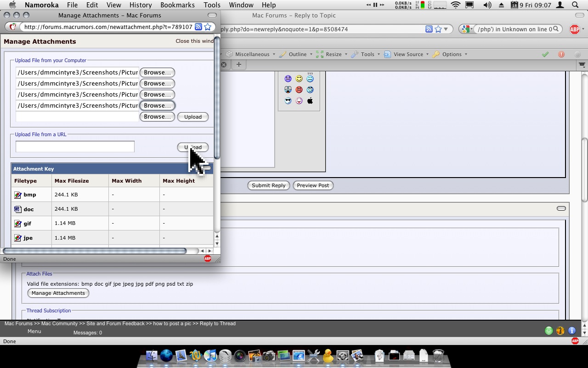The width and height of the screenshot is (588, 368).
Task: Click the search magnifier in the search box
Action: pyautogui.click(x=556, y=29)
